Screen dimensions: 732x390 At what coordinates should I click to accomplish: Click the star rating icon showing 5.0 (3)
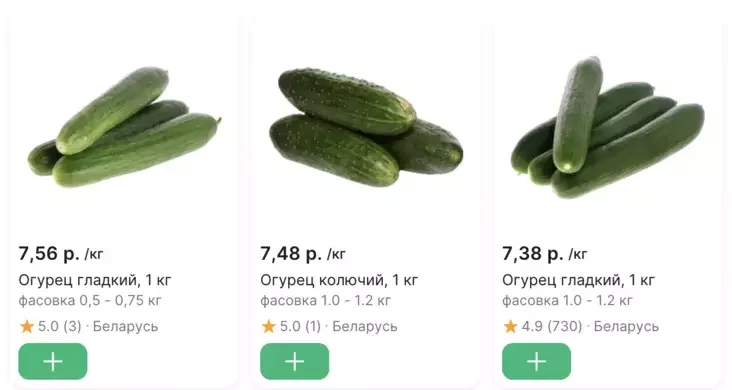coord(27,326)
